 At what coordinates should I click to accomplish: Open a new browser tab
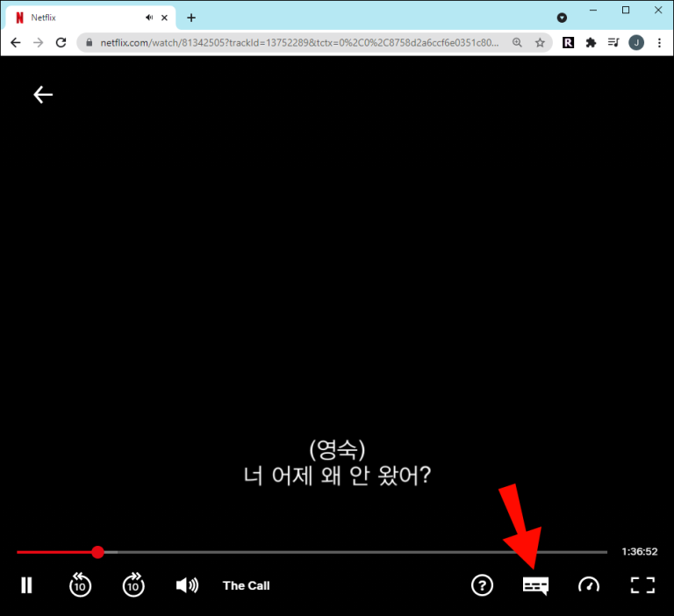tap(191, 18)
